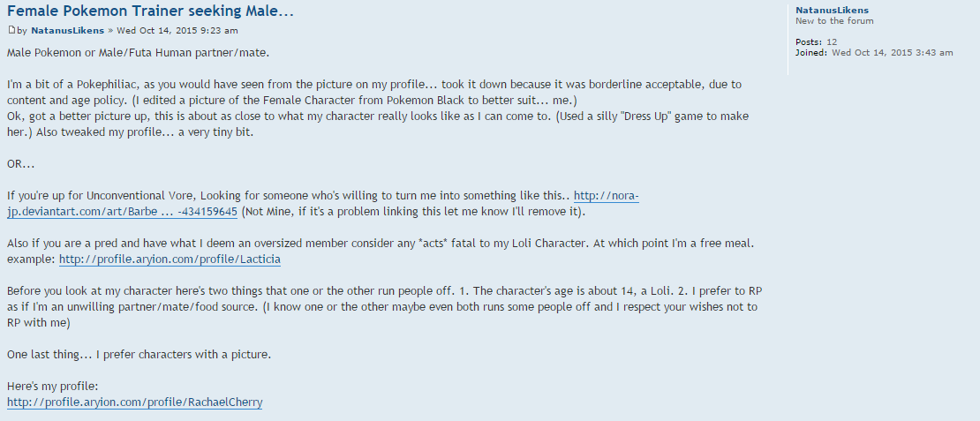Click the "Joined:" date in user panel

point(892,52)
